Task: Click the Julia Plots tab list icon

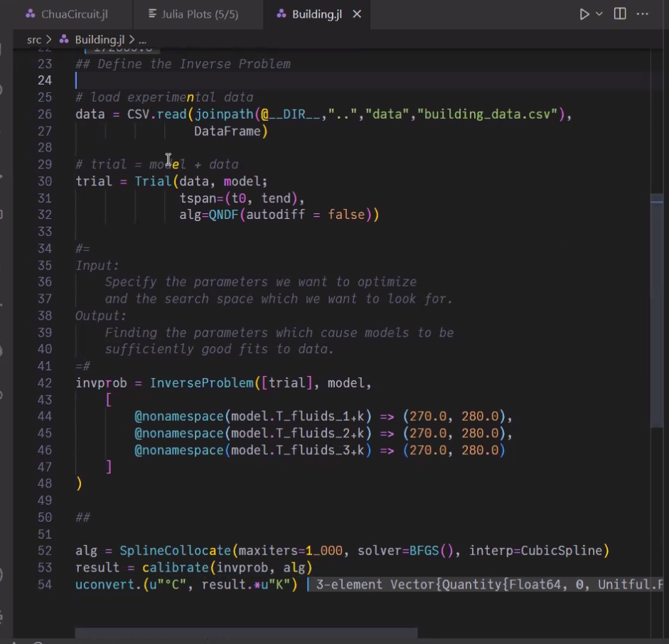Action: pyautogui.click(x=152, y=14)
